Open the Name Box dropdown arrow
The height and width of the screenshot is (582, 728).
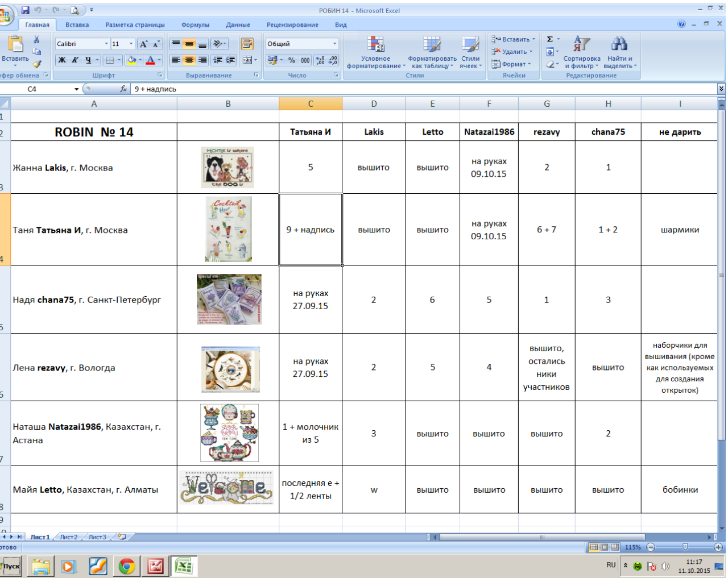click(76, 89)
